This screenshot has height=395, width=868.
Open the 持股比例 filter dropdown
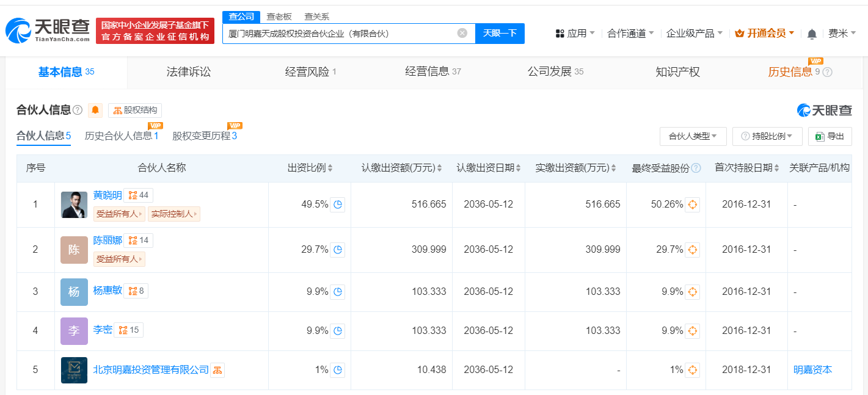(767, 136)
